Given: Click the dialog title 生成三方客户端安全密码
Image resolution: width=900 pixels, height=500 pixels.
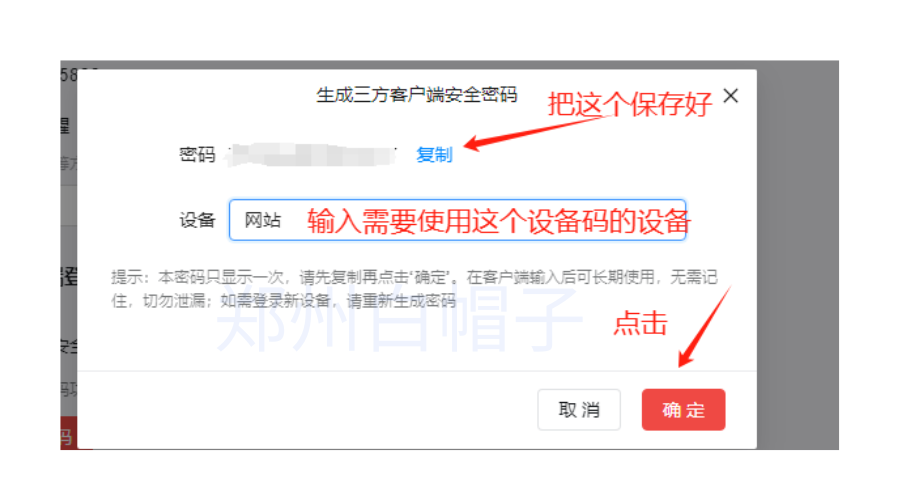Looking at the screenshot, I should (x=417, y=95).
